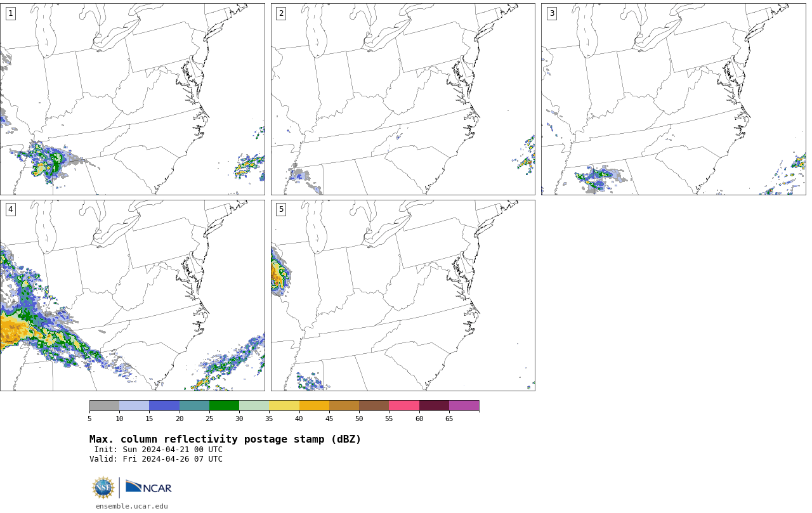Click the Valid: Fri 2024-04-26 07 UTC text
The width and height of the screenshot is (812, 513).
(156, 459)
